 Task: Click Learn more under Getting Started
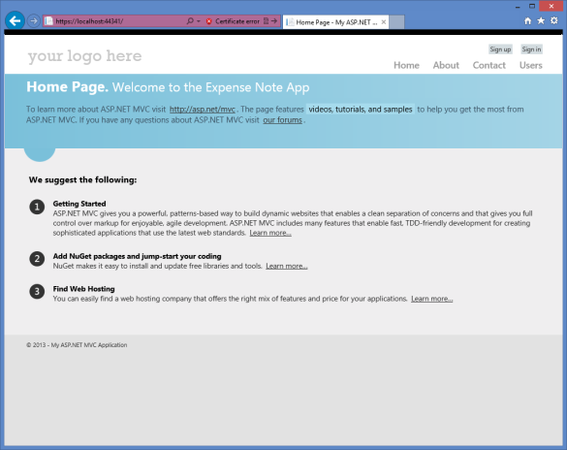(270, 233)
